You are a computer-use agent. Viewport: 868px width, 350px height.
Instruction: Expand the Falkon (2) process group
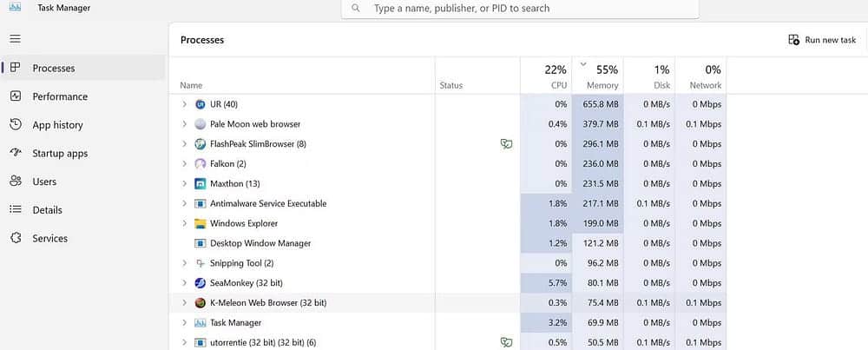184,164
